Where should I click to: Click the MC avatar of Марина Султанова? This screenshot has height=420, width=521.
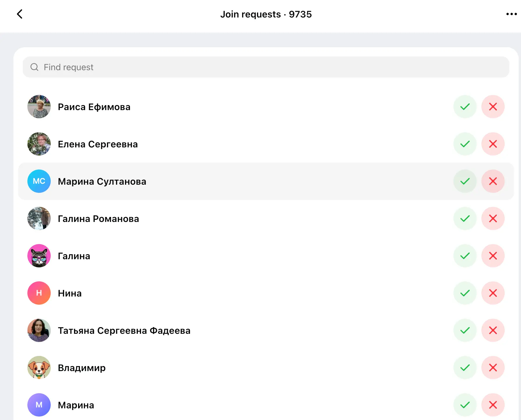[x=39, y=181]
